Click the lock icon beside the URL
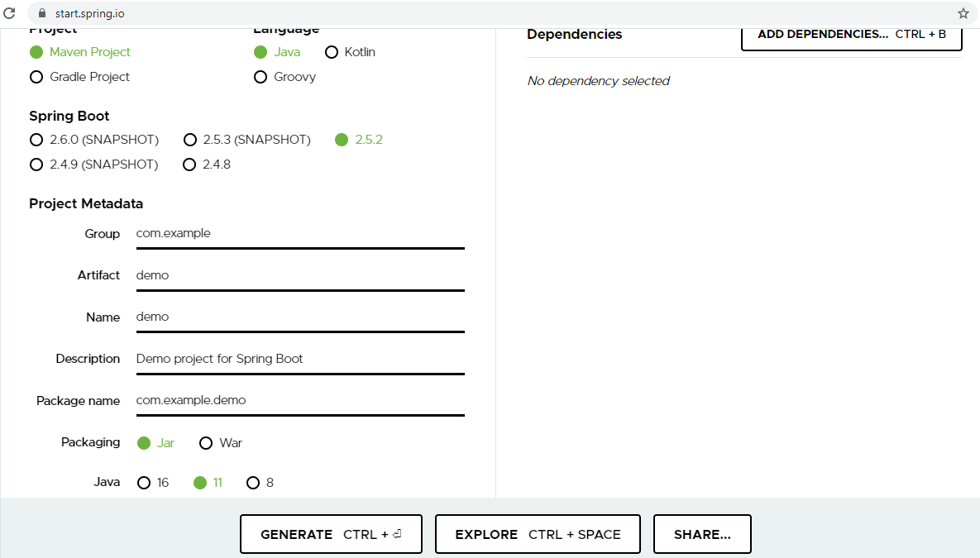This screenshot has height=558, width=980. click(x=42, y=13)
